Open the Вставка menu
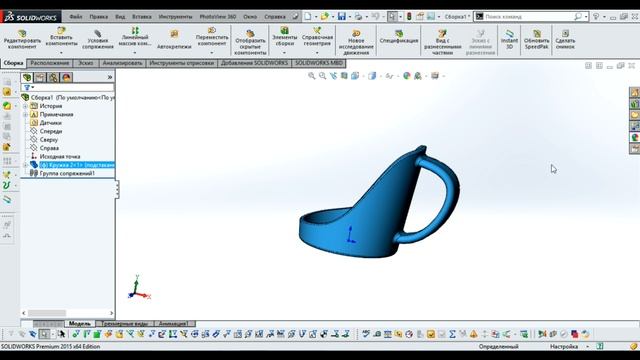The height and width of the screenshot is (360, 640). pyautogui.click(x=142, y=17)
